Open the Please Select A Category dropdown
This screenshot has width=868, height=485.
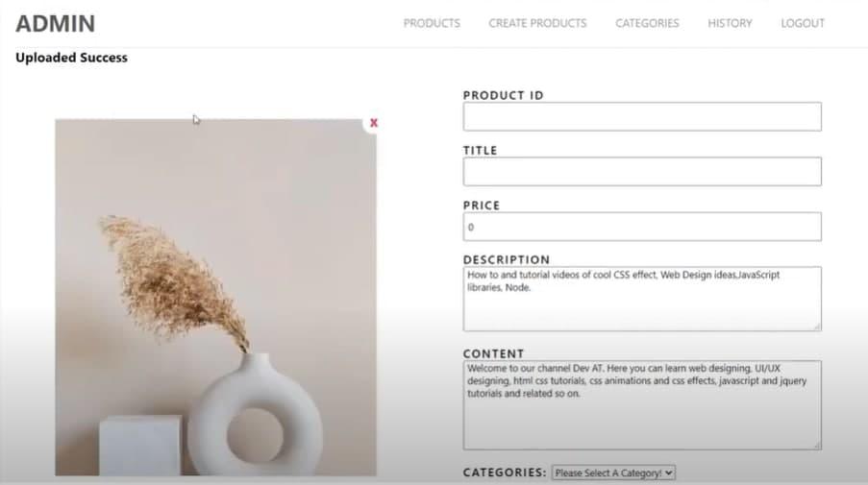[613, 473]
